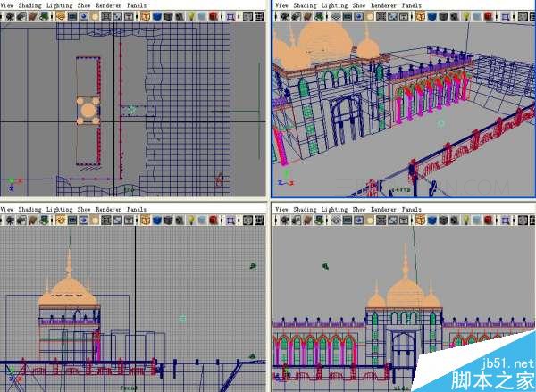Enable Textured display in front view panel

click(x=180, y=220)
